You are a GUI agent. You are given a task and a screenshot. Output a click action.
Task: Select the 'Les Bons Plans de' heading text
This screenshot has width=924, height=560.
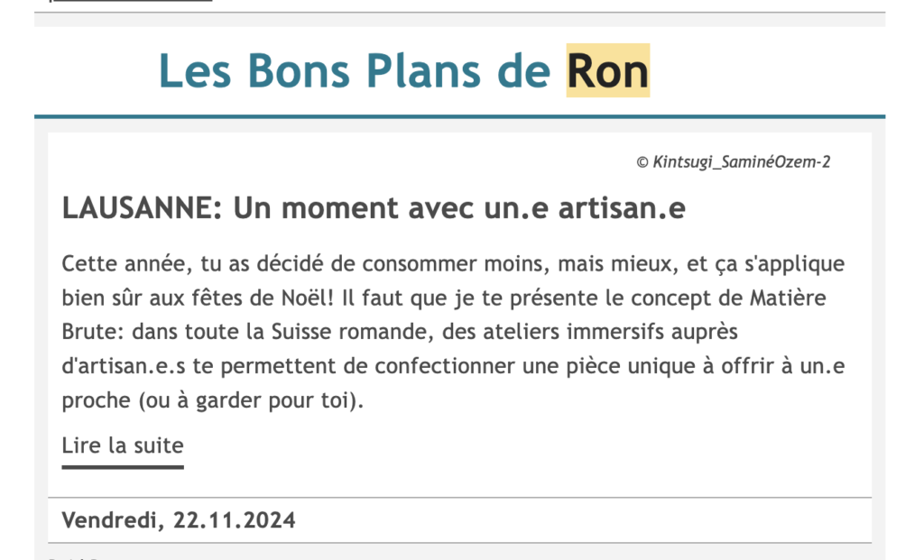click(x=354, y=70)
